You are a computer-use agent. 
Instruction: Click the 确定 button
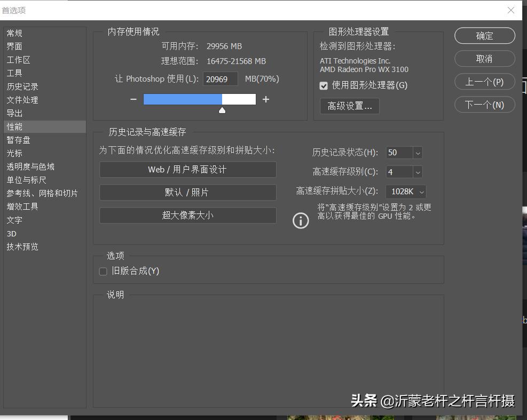(484, 36)
